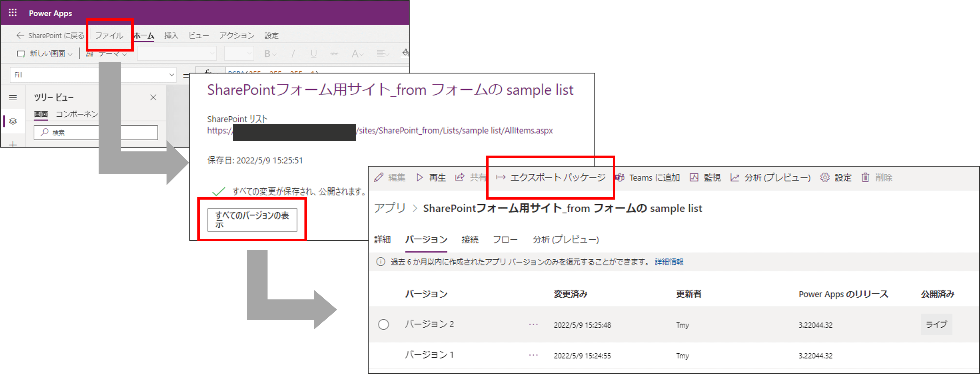
Task: Go back to SharePoint arrow
Action: click(20, 35)
